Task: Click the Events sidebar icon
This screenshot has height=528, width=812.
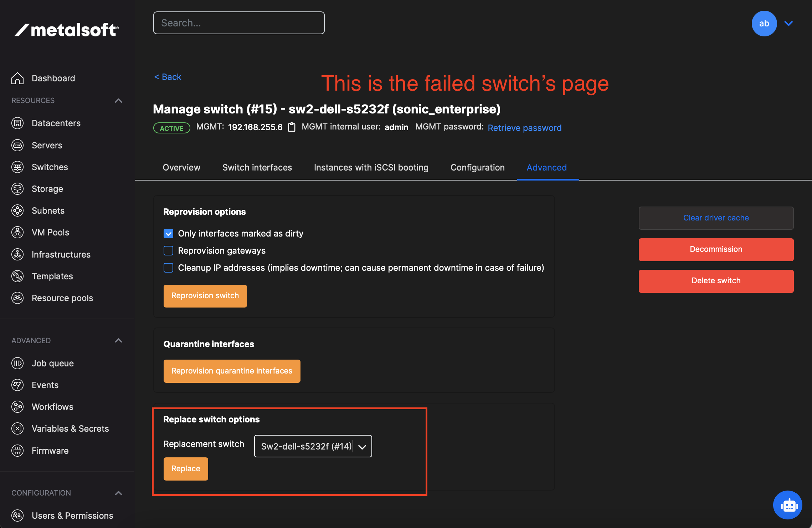Action: click(x=17, y=385)
